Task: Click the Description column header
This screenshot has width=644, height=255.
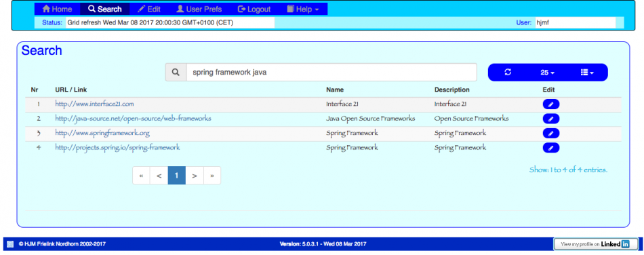Action: pos(451,90)
